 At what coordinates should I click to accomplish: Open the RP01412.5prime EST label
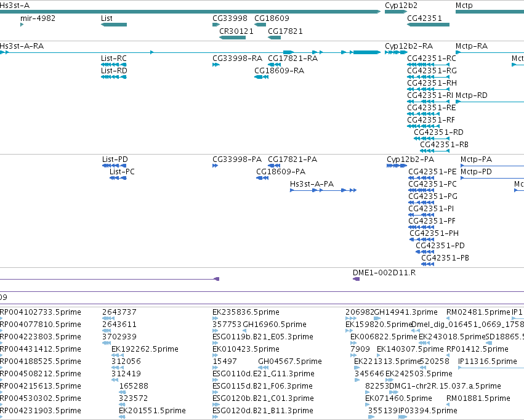click(x=477, y=349)
